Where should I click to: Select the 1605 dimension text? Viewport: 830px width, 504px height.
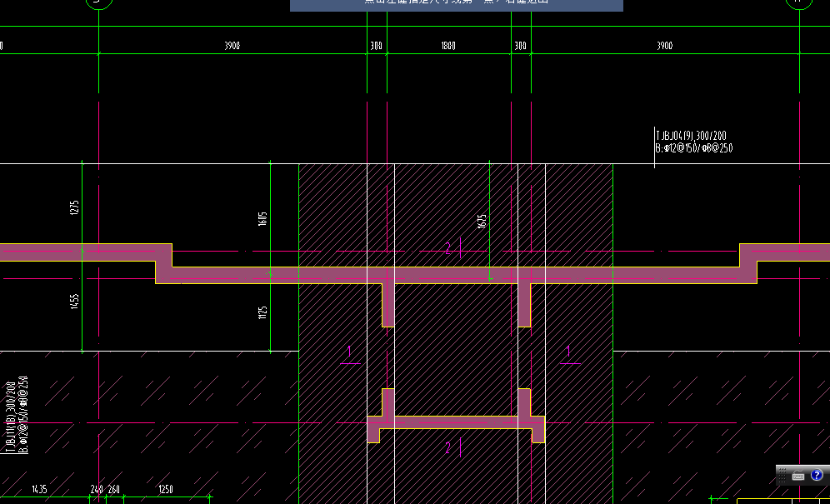click(x=262, y=219)
